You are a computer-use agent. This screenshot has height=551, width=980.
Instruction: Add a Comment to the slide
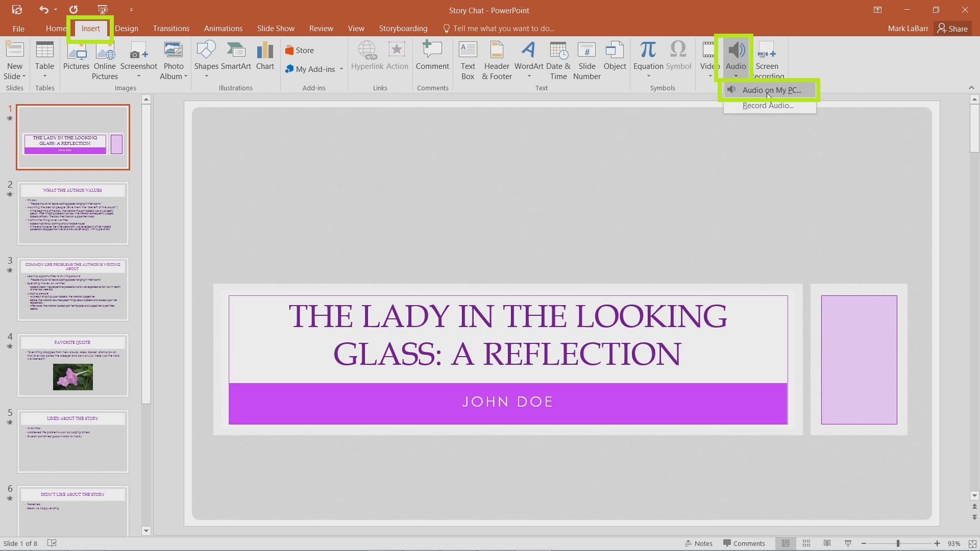[432, 56]
